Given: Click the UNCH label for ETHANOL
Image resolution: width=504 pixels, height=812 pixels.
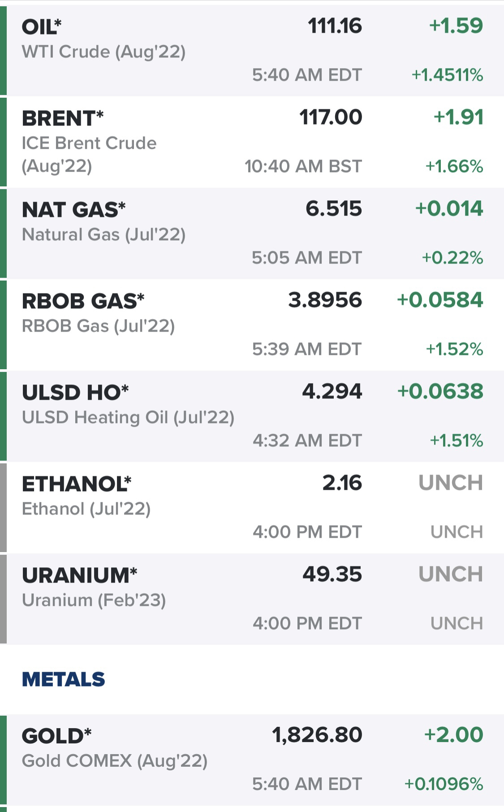Looking at the screenshot, I should coord(451,483).
